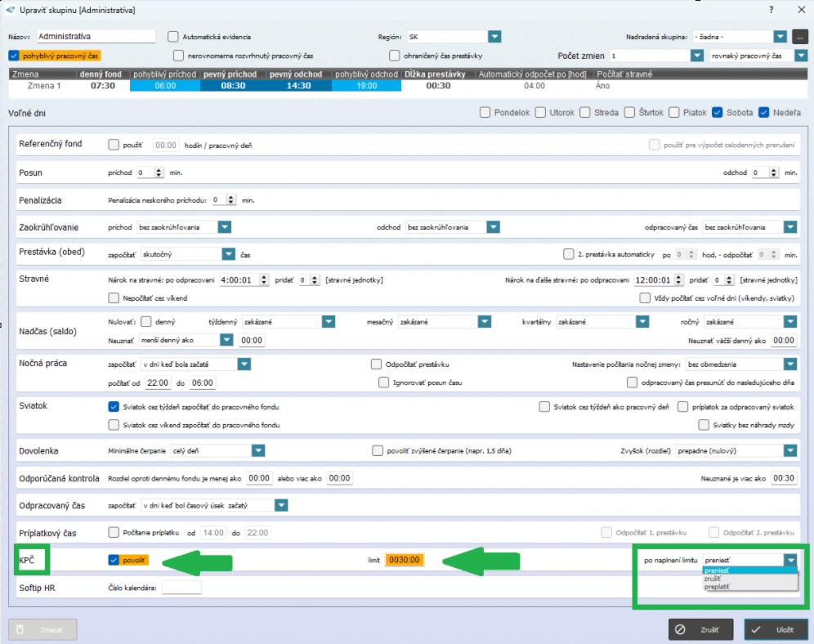Choose 'preplatiť' from the open dropdown list

pos(716,586)
